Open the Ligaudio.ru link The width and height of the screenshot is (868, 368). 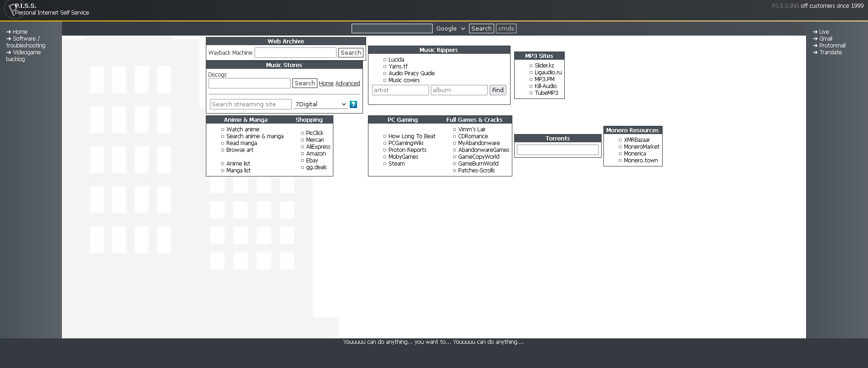pos(548,73)
